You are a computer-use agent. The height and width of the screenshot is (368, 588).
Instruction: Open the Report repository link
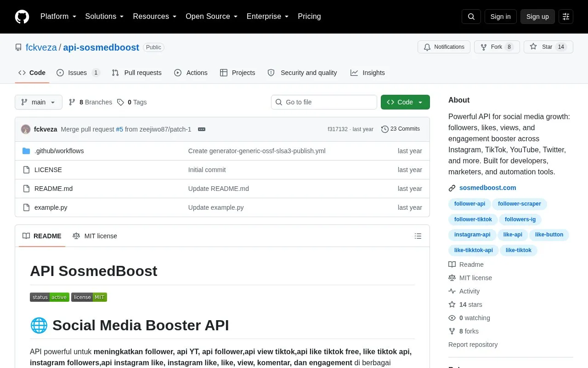pyautogui.click(x=473, y=345)
